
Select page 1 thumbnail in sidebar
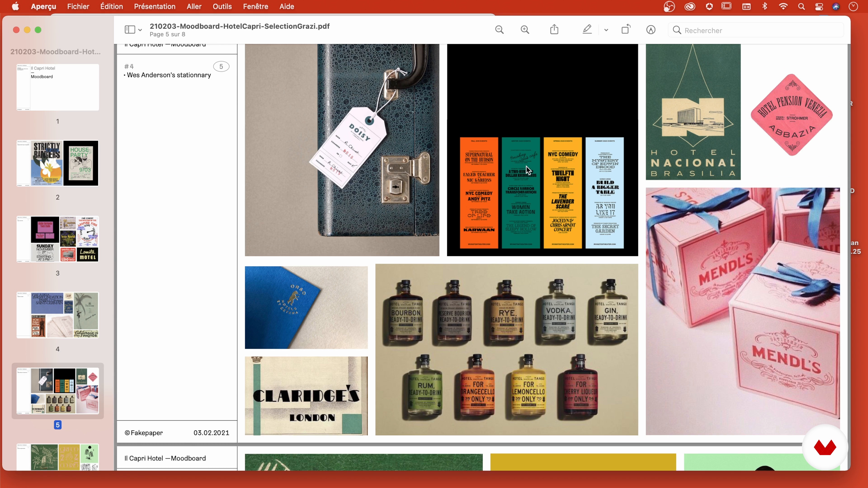coord(58,87)
